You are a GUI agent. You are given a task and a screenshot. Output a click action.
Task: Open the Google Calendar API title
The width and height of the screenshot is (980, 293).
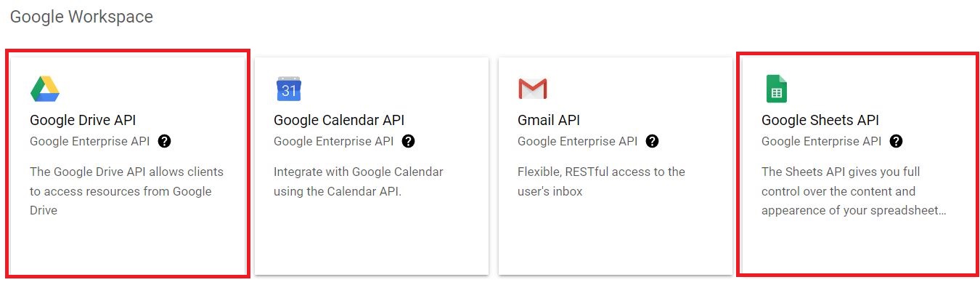[339, 121]
